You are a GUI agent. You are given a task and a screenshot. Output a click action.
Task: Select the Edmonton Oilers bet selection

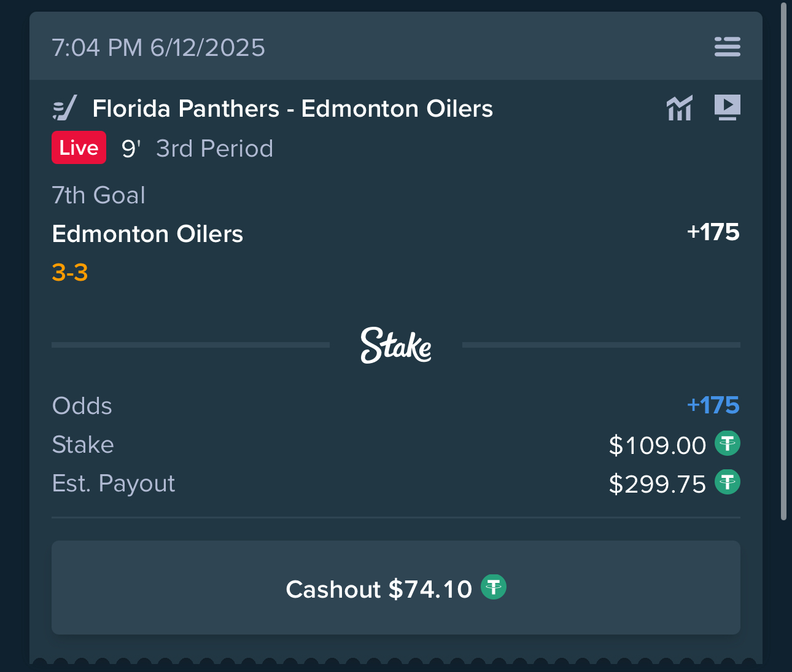click(147, 234)
